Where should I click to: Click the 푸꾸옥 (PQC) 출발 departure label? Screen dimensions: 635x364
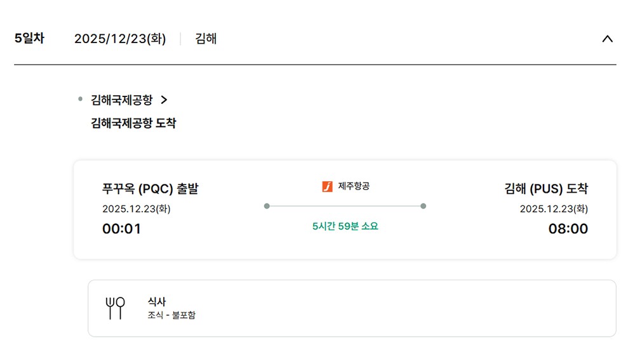tap(150, 189)
